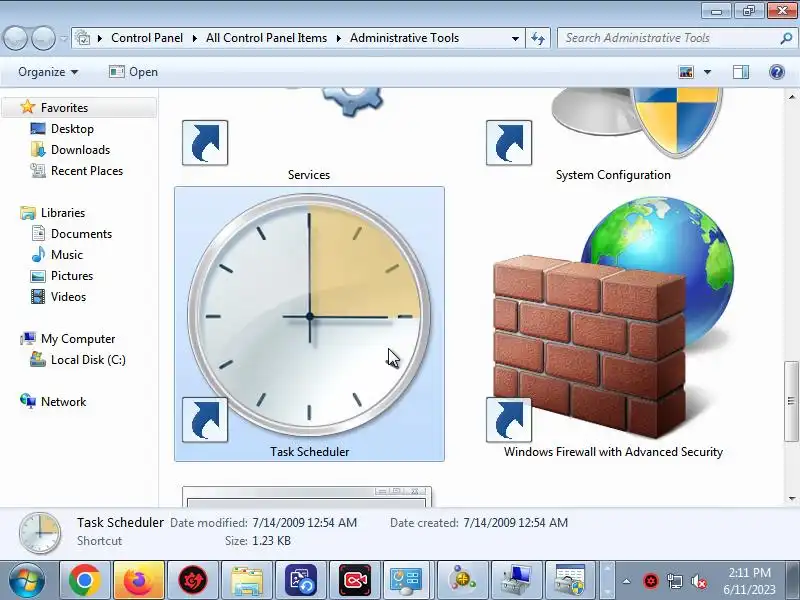Viewport: 800px width, 600px height.
Task: Click the Services label text
Action: pos(309,174)
